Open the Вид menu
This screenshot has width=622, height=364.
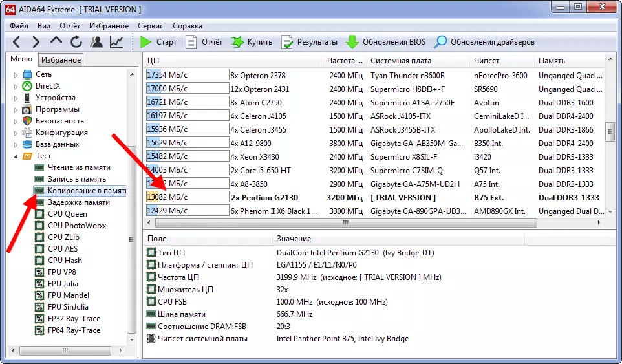pyautogui.click(x=44, y=26)
